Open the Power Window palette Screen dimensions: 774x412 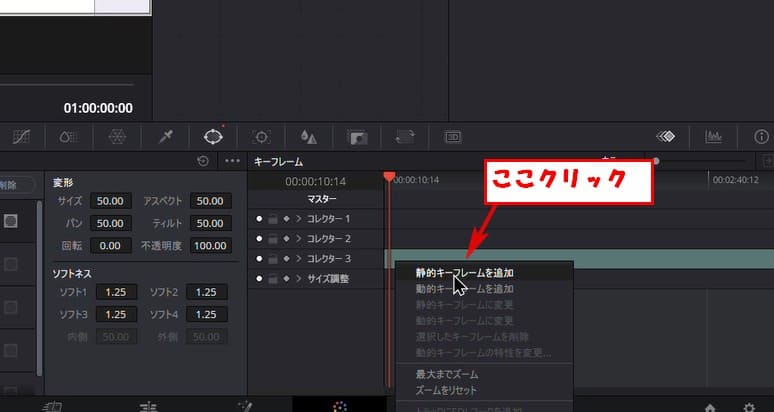point(213,137)
